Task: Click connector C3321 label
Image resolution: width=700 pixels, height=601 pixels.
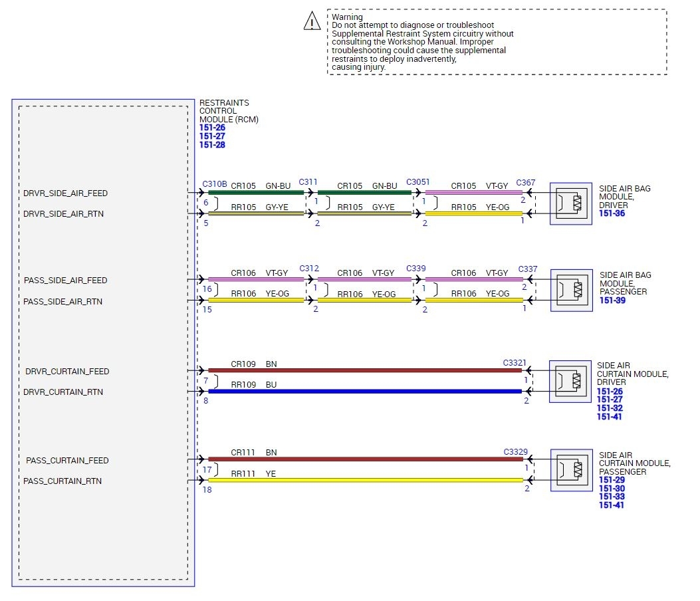Action: [x=515, y=362]
